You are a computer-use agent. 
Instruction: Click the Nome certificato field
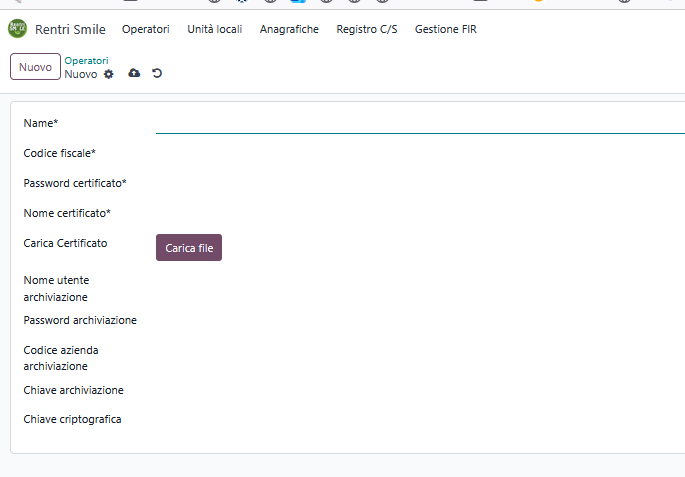click(420, 214)
